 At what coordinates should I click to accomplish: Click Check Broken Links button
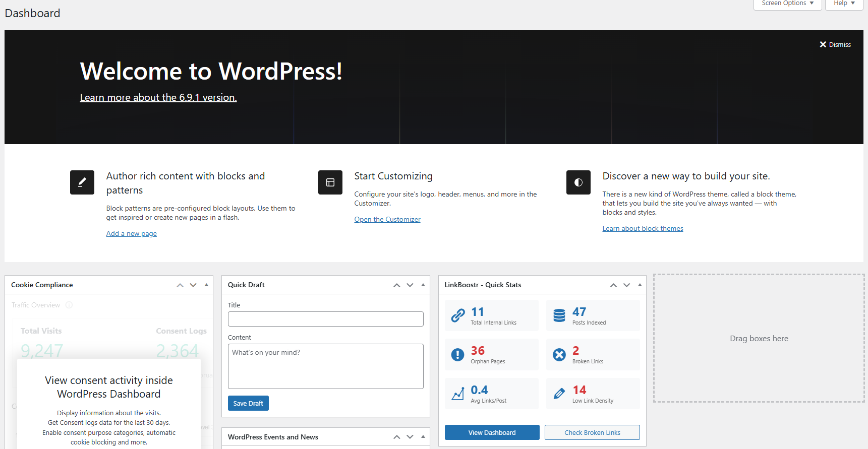click(x=592, y=432)
